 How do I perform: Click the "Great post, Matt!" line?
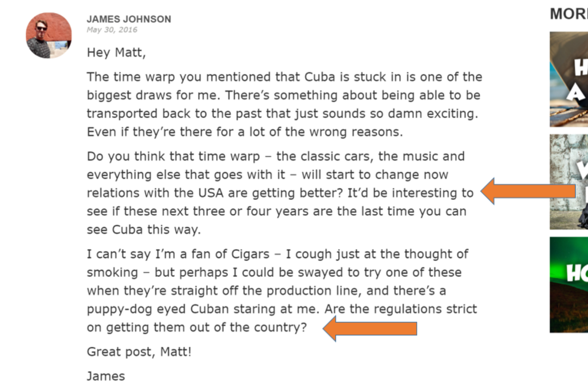(139, 352)
